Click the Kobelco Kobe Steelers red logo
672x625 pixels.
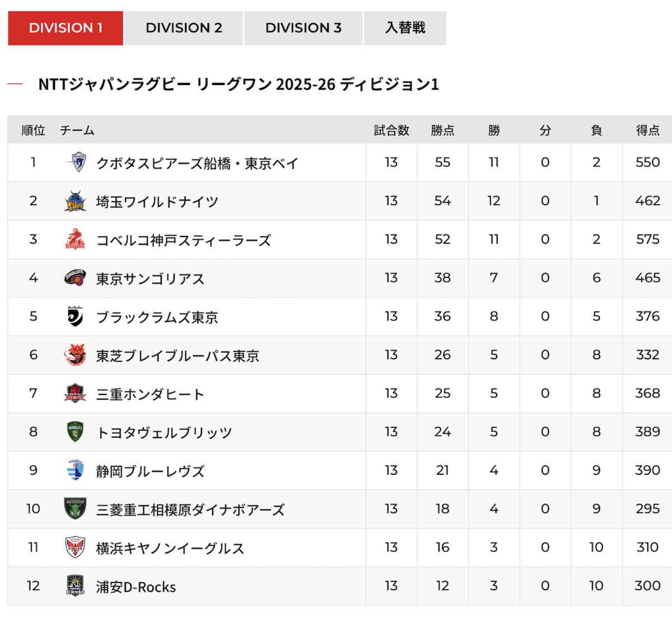(75, 239)
